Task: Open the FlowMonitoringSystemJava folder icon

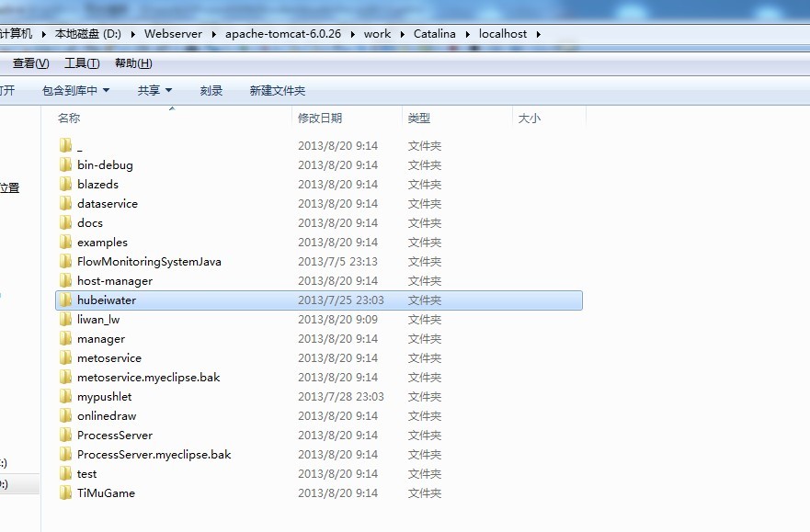Action: pyautogui.click(x=66, y=261)
